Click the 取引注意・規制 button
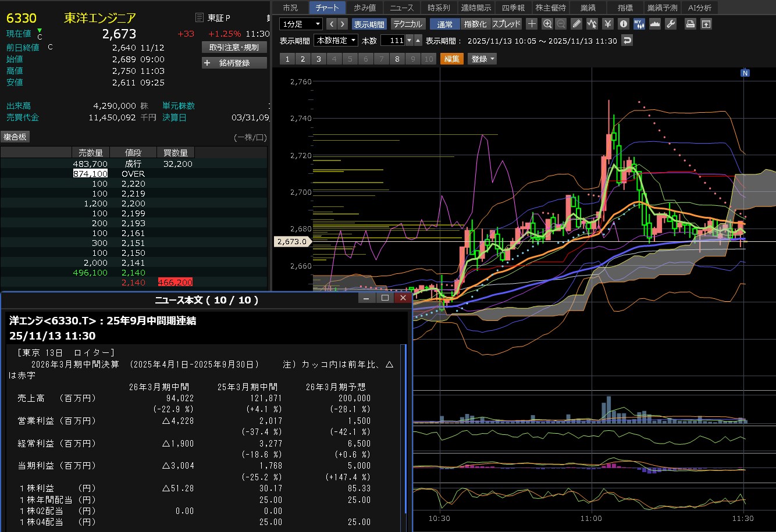 (234, 47)
